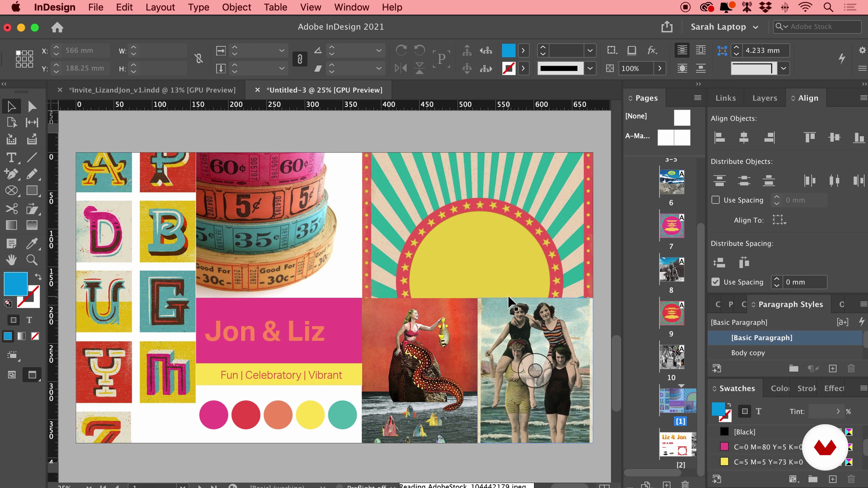Viewport: 868px width, 488px height.
Task: Select the Hand tool
Action: click(x=12, y=260)
